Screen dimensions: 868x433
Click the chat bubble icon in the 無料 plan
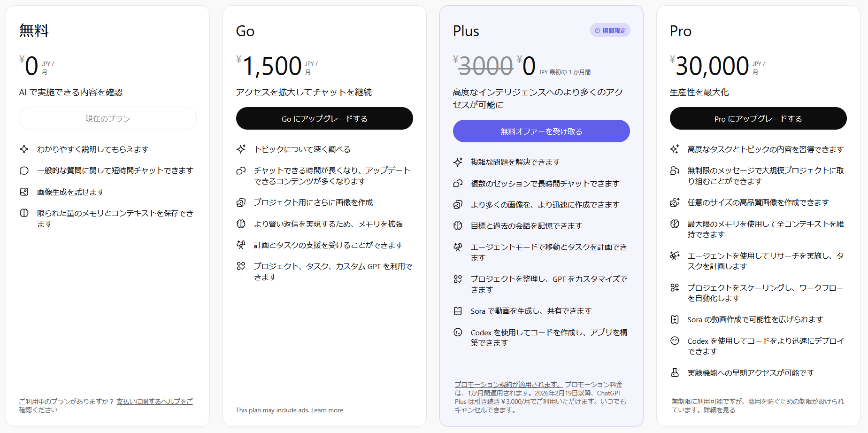click(24, 170)
